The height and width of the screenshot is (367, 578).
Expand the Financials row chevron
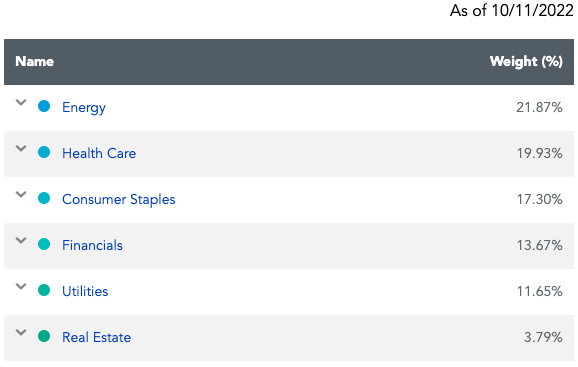pyautogui.click(x=21, y=241)
